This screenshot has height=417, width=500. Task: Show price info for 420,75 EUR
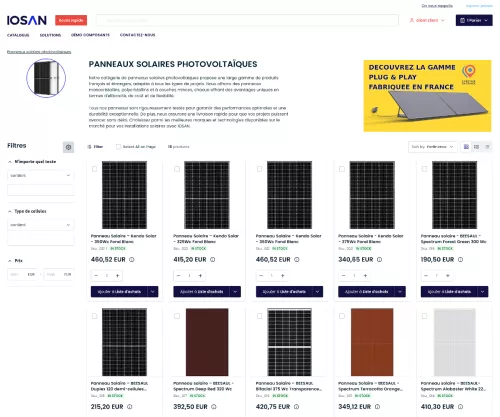296,407
